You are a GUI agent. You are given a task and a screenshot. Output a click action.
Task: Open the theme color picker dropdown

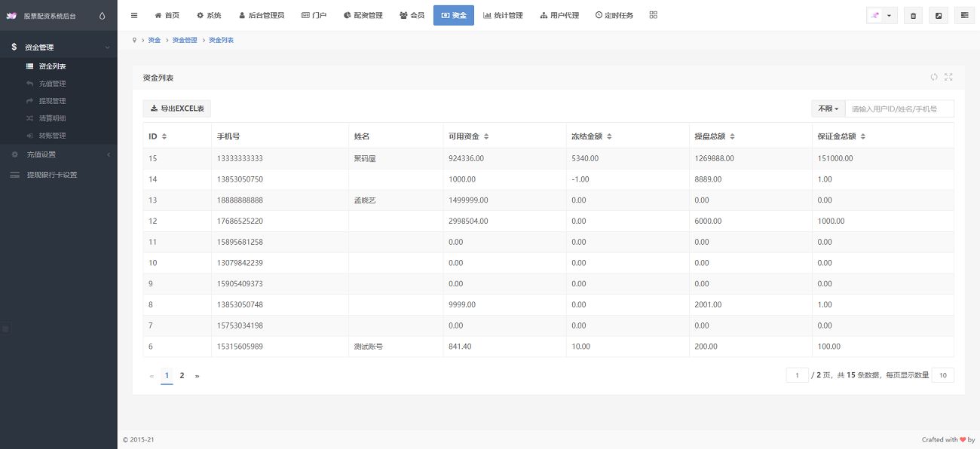(x=881, y=16)
